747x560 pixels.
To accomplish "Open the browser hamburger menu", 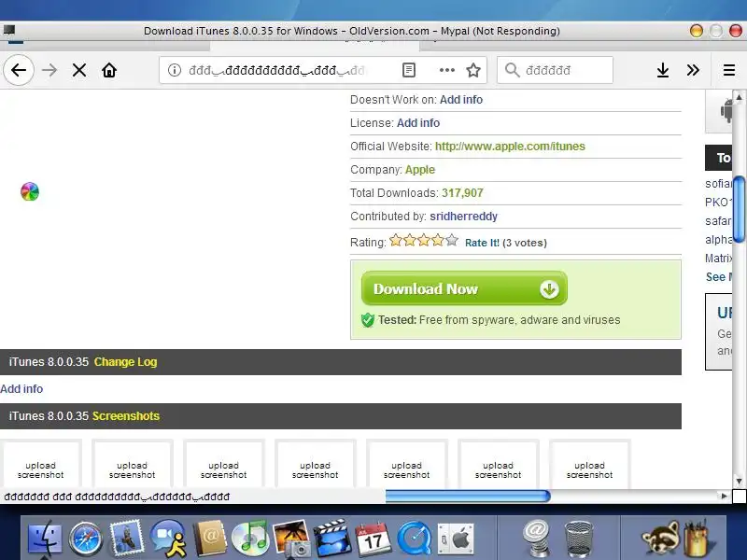I will pos(729,71).
